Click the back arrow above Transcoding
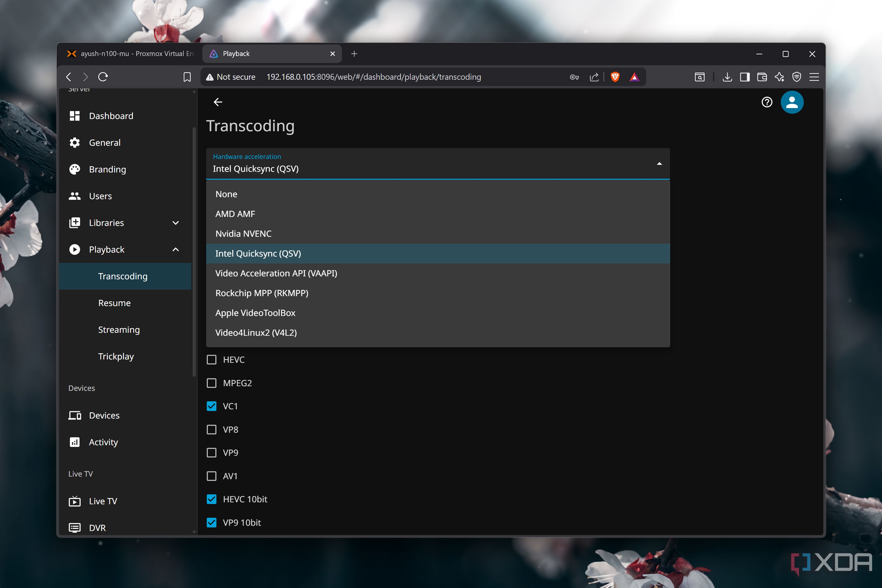Image resolution: width=882 pixels, height=588 pixels. (218, 102)
